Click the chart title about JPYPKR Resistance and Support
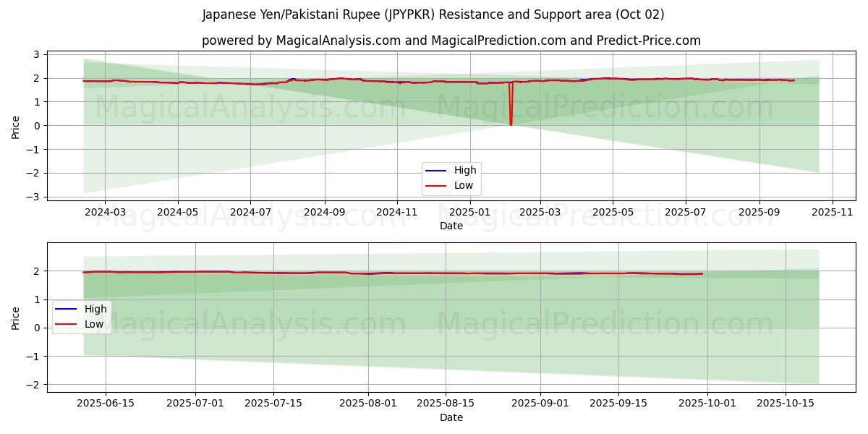 coord(433,14)
